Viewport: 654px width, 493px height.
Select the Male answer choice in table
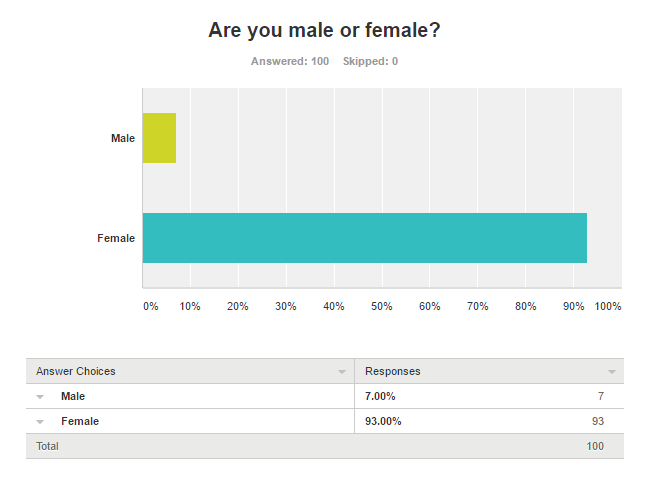[x=73, y=396]
